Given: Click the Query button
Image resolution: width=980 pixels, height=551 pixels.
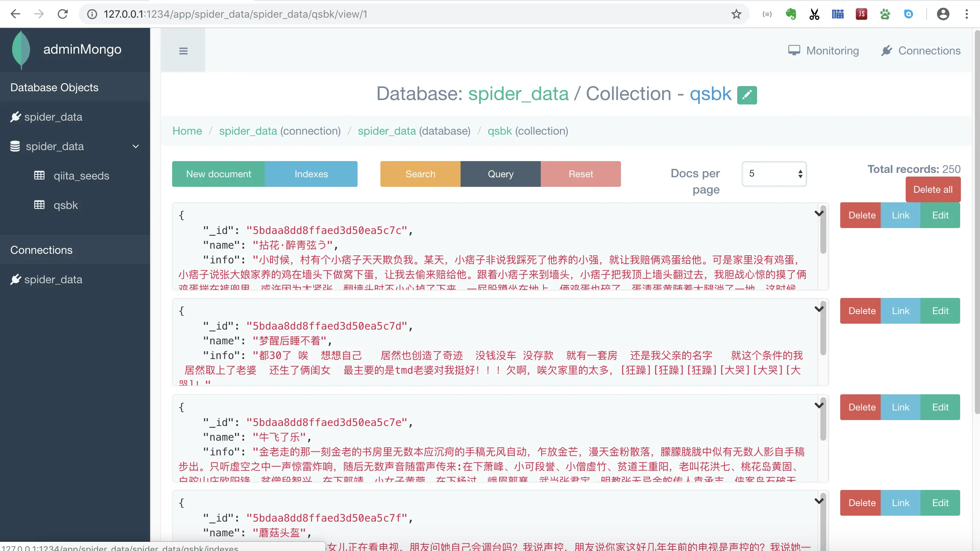Looking at the screenshot, I should (501, 174).
